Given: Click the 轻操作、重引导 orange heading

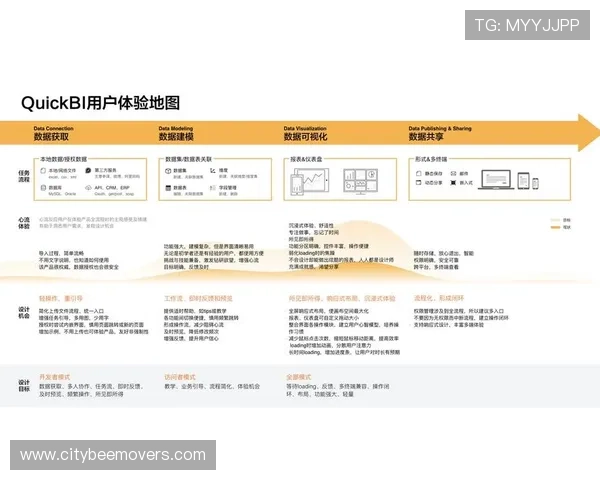Looking at the screenshot, I should tap(61, 299).
